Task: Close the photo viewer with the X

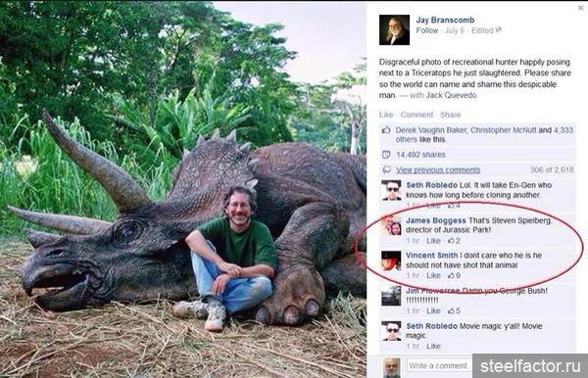Action: click(581, 7)
